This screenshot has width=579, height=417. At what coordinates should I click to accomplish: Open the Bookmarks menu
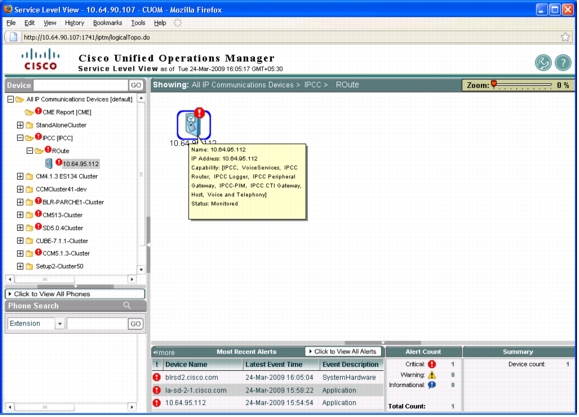pyautogui.click(x=107, y=23)
